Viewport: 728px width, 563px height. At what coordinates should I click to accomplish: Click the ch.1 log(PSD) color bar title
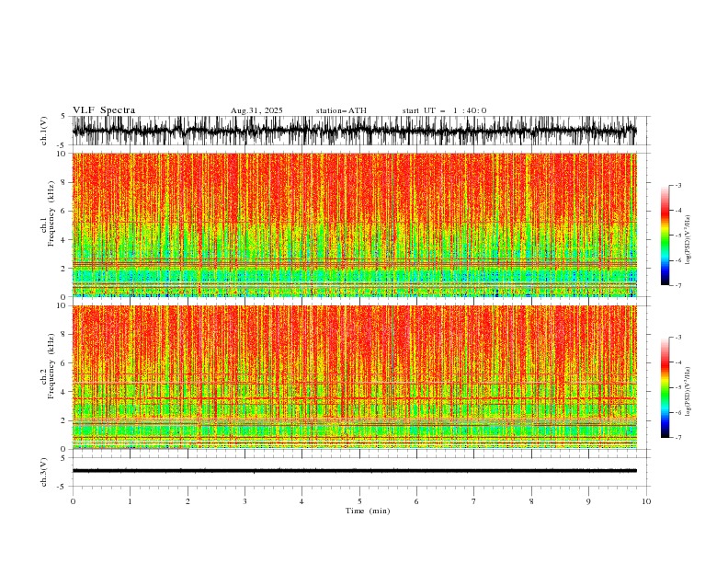point(688,240)
